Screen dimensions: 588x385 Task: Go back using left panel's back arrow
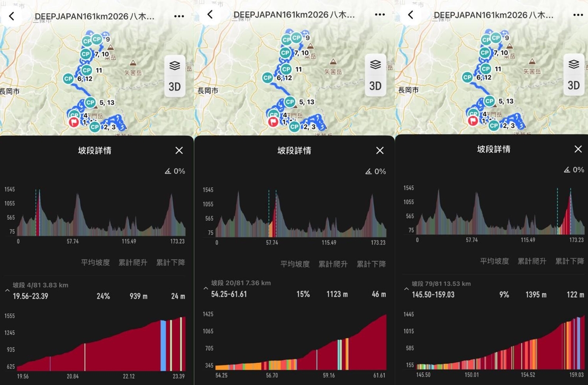point(12,16)
